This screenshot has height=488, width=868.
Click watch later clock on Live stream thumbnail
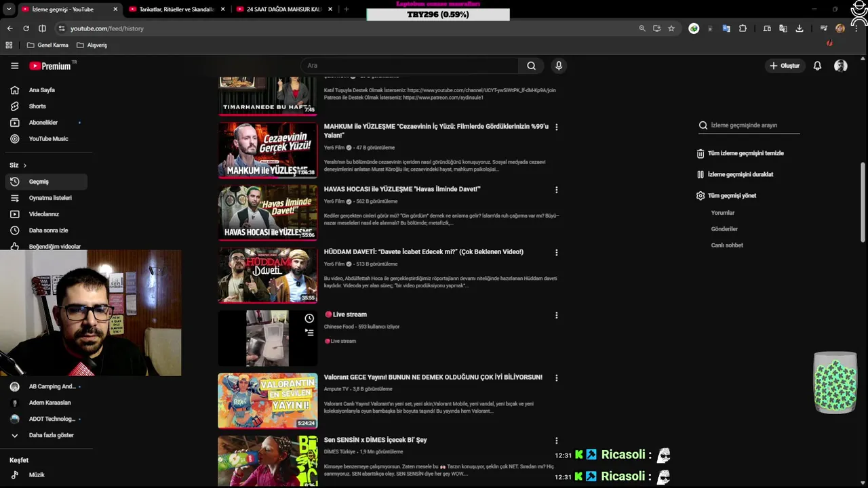point(309,319)
